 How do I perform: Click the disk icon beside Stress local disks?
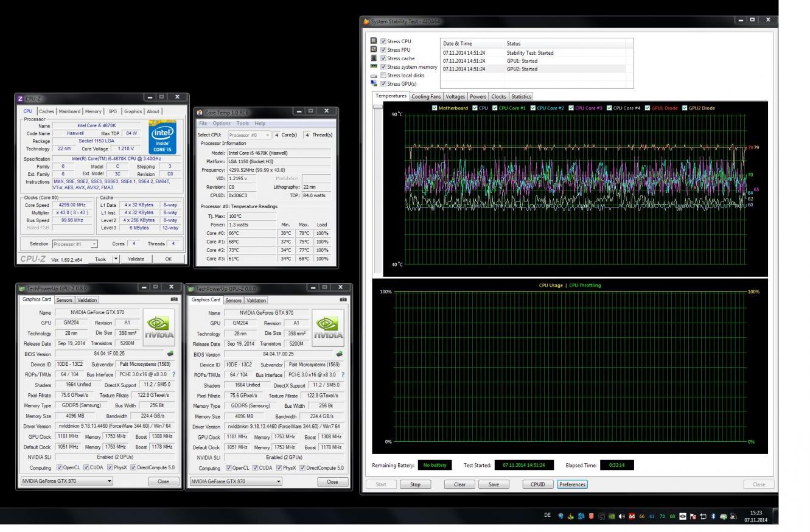[x=374, y=75]
